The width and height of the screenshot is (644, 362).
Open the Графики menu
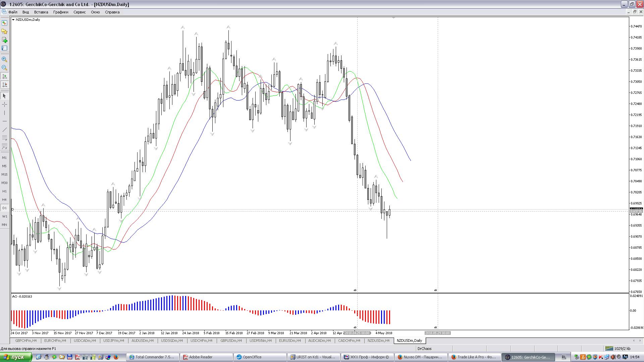tap(61, 12)
